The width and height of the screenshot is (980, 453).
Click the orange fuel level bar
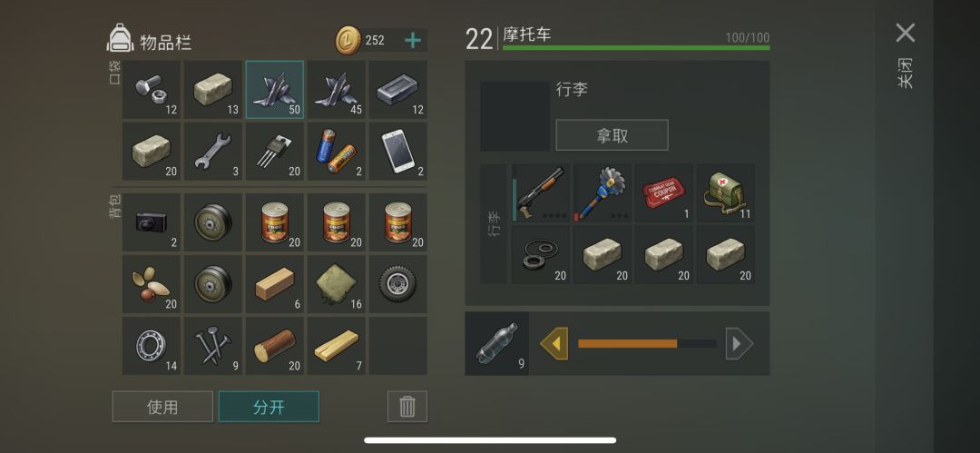tap(628, 343)
